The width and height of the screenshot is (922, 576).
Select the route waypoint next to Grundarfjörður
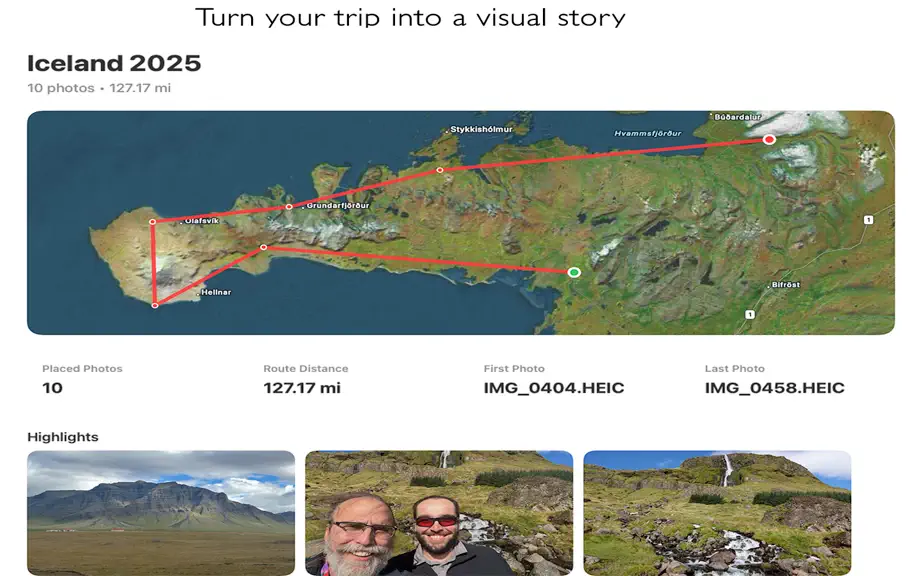pyautogui.click(x=289, y=207)
